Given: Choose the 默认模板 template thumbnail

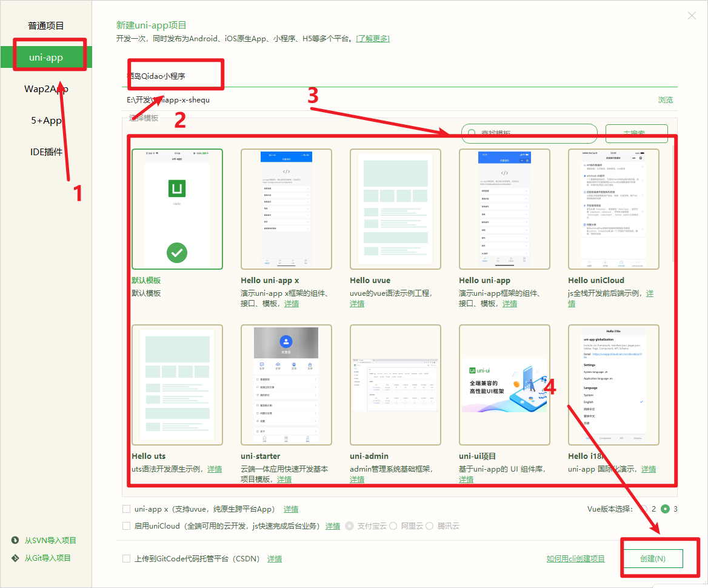Looking at the screenshot, I should 177,209.
